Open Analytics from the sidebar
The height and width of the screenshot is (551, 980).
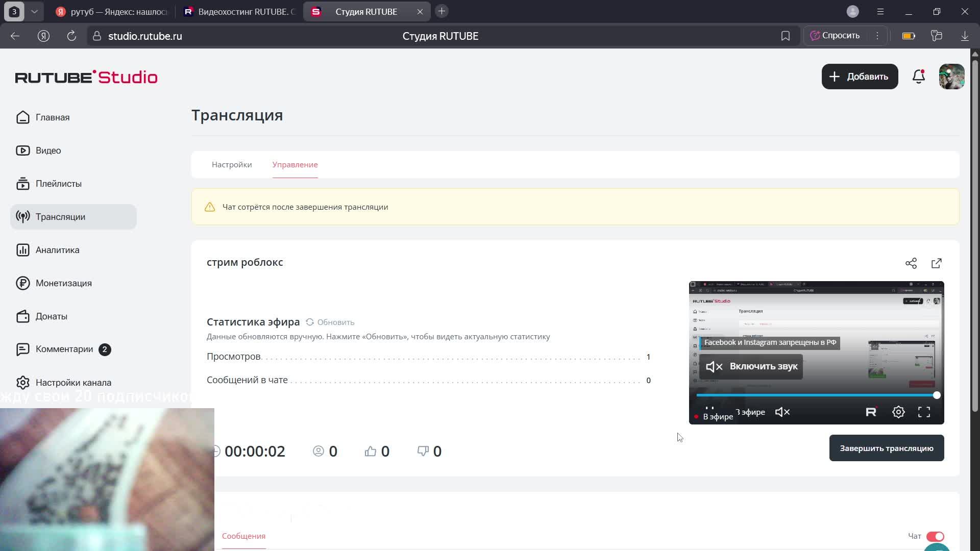(x=57, y=250)
